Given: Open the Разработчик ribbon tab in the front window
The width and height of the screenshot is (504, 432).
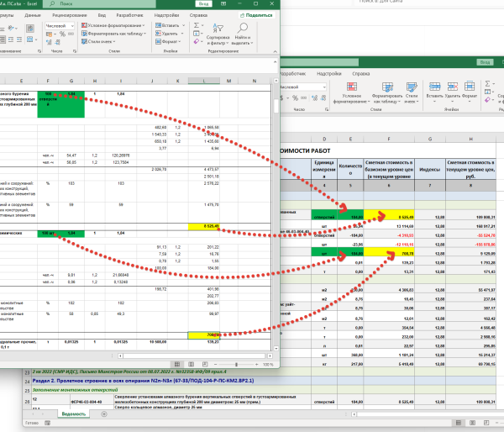Looking at the screenshot, I should [x=129, y=15].
